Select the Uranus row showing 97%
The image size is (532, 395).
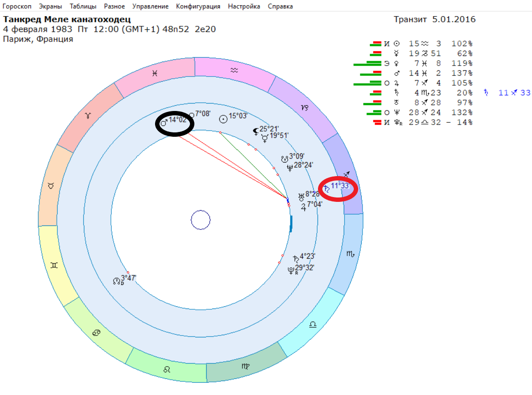point(418,103)
